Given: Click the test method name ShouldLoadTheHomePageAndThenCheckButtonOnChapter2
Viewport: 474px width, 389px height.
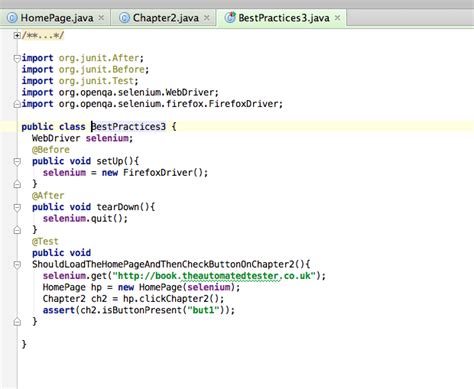Looking at the screenshot, I should pos(163,264).
